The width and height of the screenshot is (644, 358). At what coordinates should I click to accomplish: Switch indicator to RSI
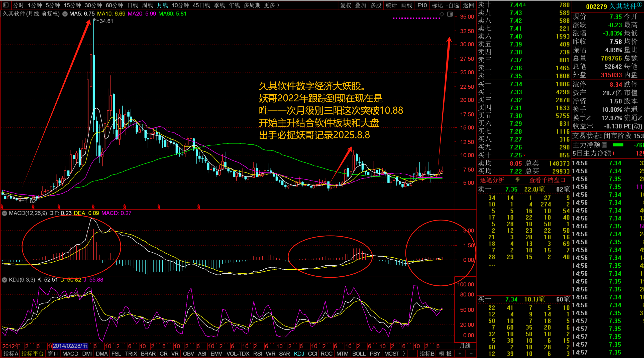click(257, 353)
